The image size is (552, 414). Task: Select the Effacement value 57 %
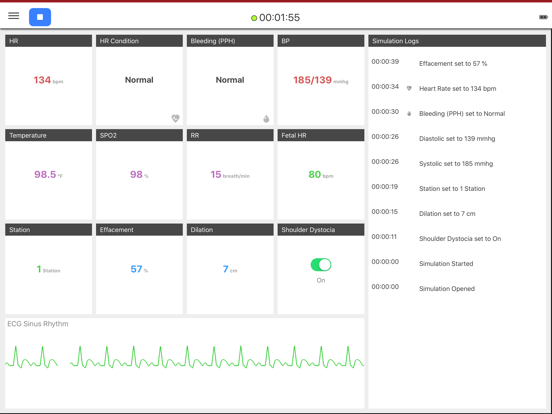click(139, 269)
